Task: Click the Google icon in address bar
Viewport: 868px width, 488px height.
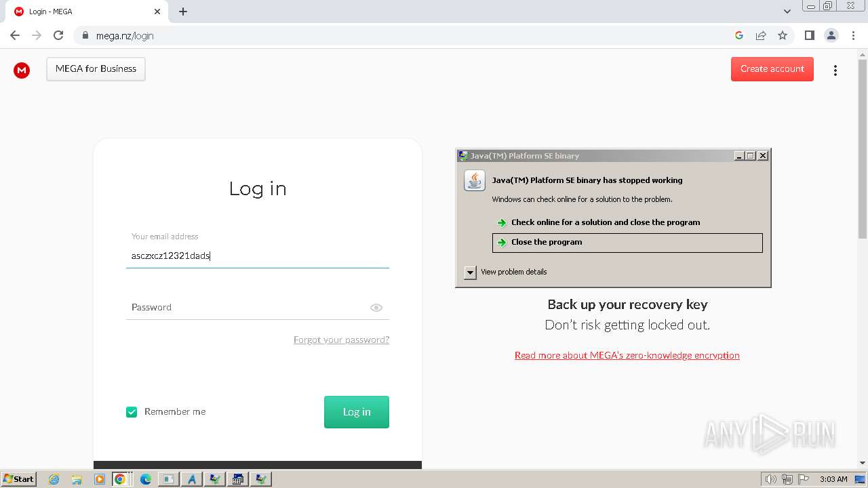Action: pyautogui.click(x=739, y=35)
